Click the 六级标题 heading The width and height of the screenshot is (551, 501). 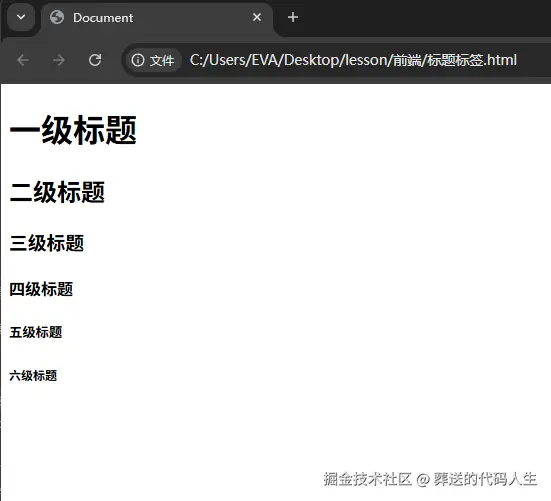pos(33,376)
